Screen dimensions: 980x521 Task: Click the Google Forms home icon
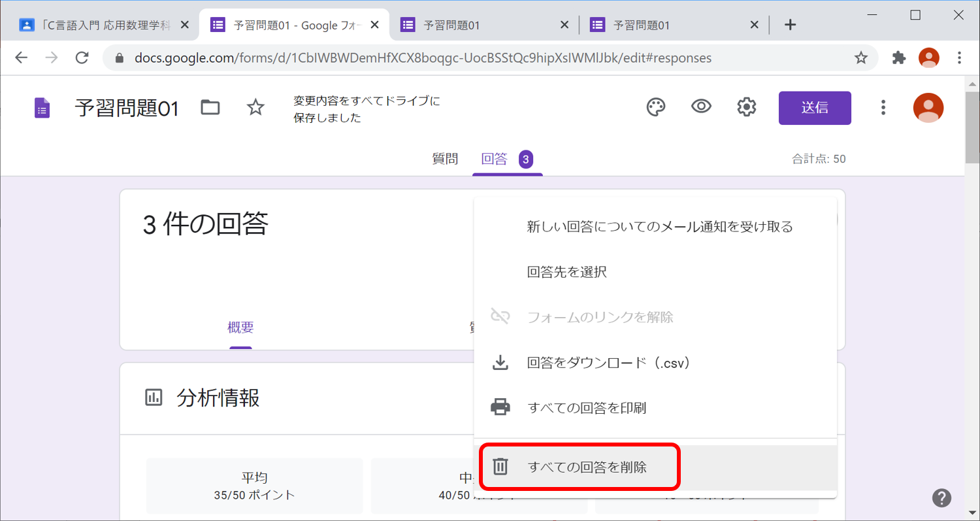click(42, 108)
